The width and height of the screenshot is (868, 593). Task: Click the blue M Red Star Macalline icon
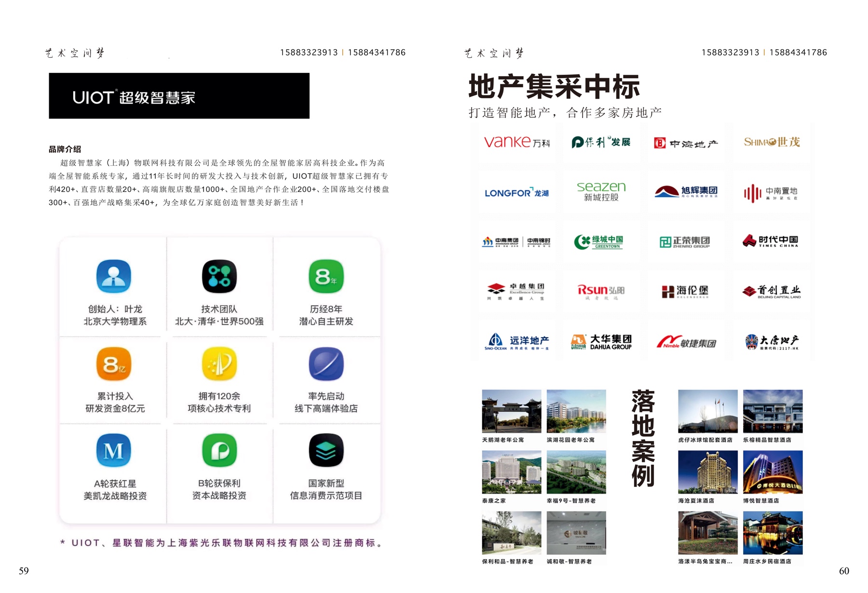tap(114, 450)
